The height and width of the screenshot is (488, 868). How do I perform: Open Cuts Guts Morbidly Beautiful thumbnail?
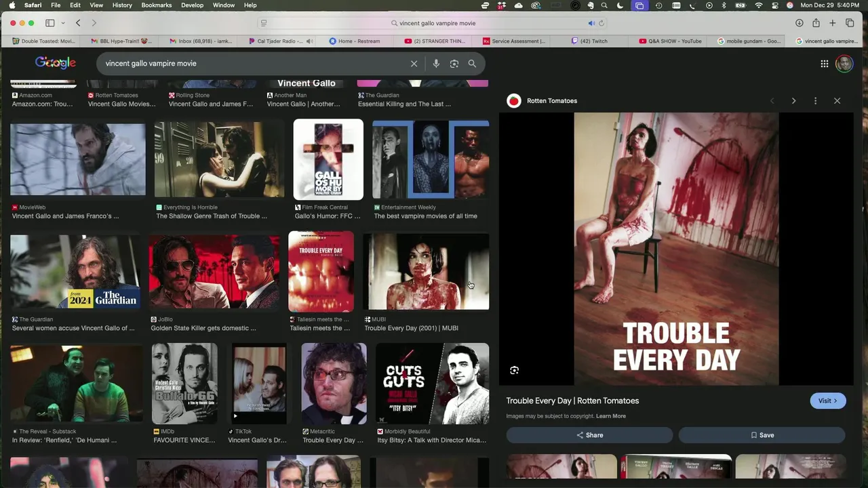point(432,384)
